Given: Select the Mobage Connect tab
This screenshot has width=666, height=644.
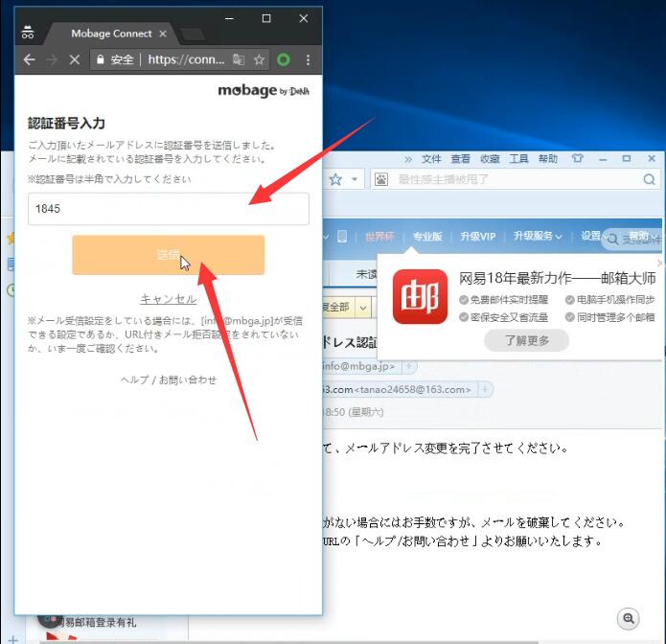Looking at the screenshot, I should point(111,34).
